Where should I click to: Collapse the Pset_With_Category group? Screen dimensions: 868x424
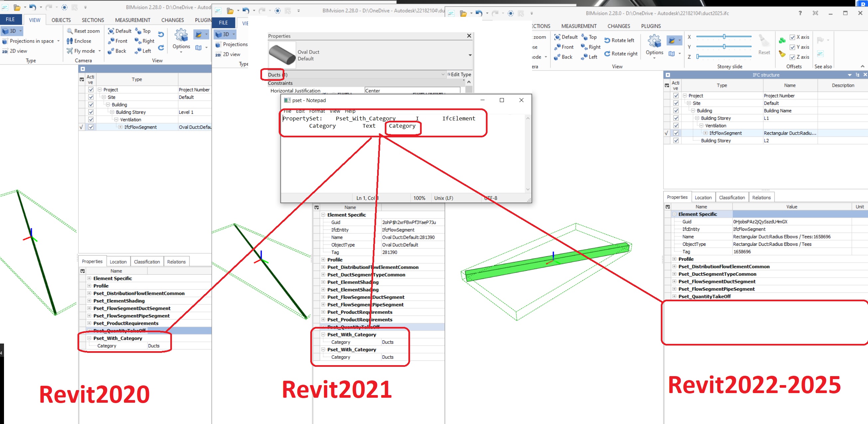(x=88, y=338)
